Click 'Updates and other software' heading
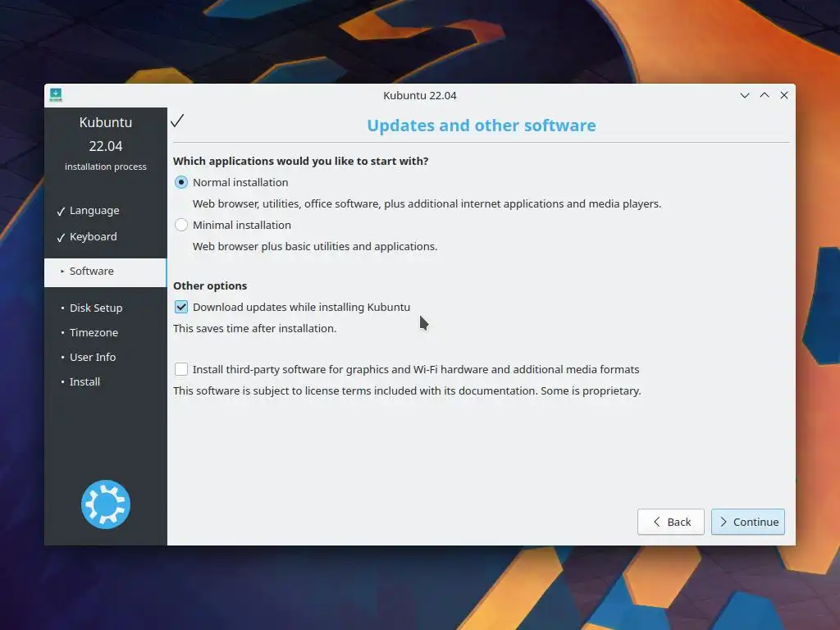 coord(481,126)
